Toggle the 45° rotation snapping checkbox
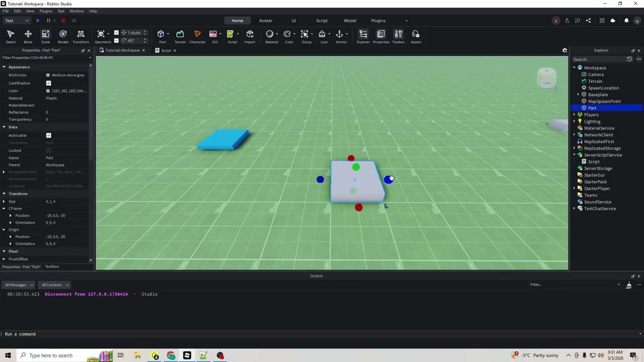 point(116,41)
